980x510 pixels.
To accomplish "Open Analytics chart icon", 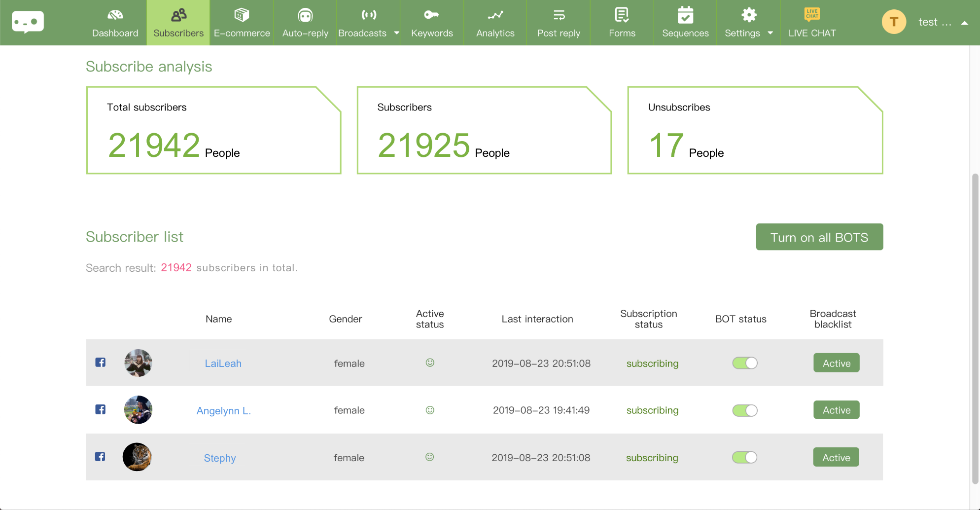I will point(495,15).
